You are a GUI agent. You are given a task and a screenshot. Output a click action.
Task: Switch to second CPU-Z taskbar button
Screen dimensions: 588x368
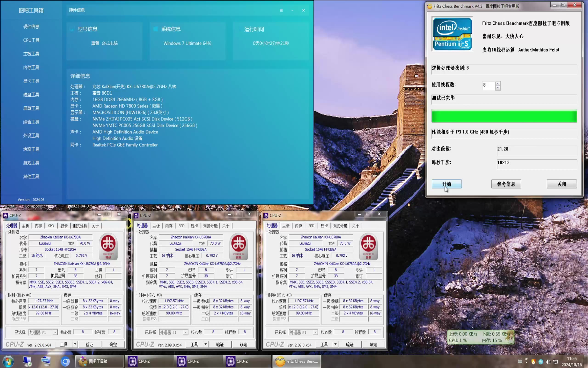[x=198, y=361]
